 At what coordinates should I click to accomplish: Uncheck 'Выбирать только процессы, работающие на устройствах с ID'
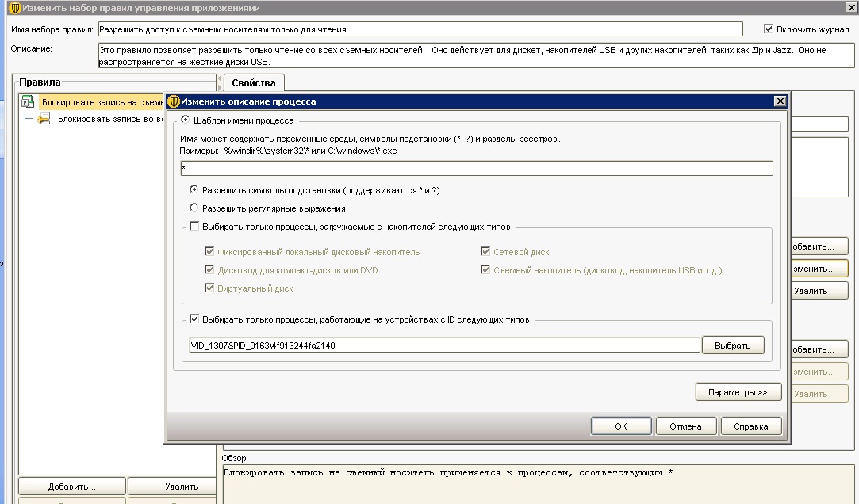(194, 319)
